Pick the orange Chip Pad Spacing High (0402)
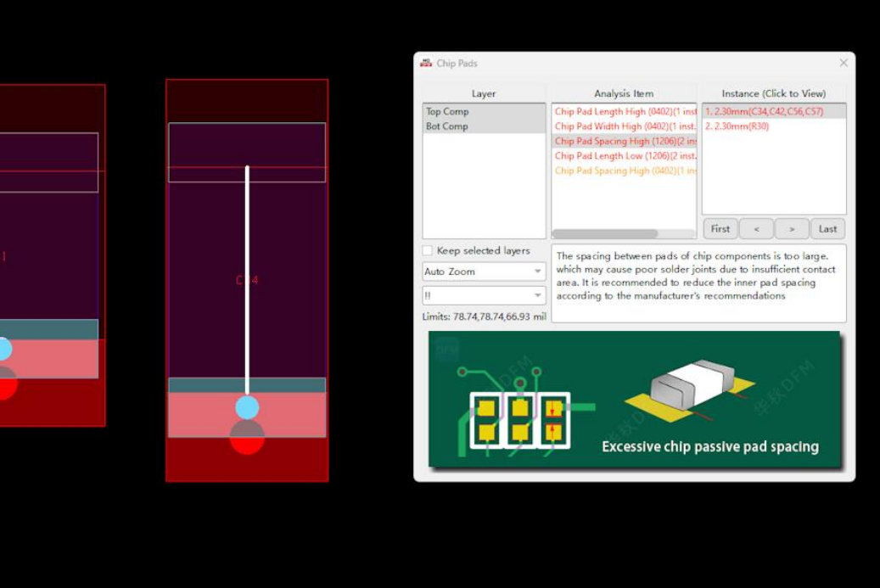880x588 pixels. coord(625,171)
